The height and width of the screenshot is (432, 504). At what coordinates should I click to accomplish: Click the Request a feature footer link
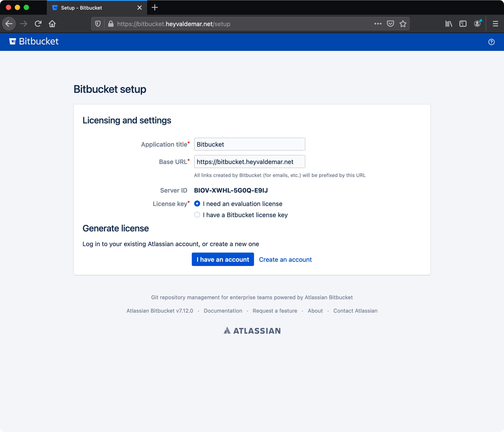tap(275, 311)
